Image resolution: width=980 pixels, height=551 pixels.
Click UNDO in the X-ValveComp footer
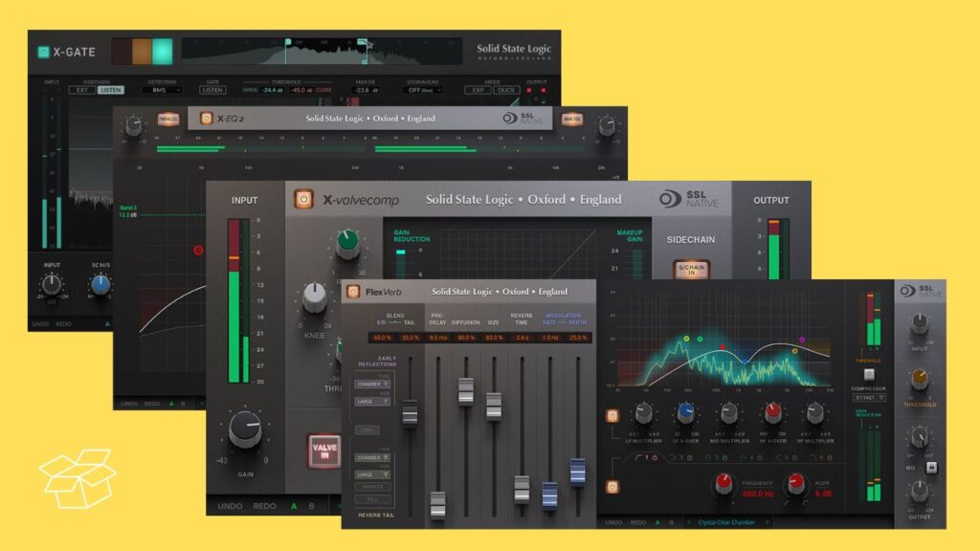230,506
